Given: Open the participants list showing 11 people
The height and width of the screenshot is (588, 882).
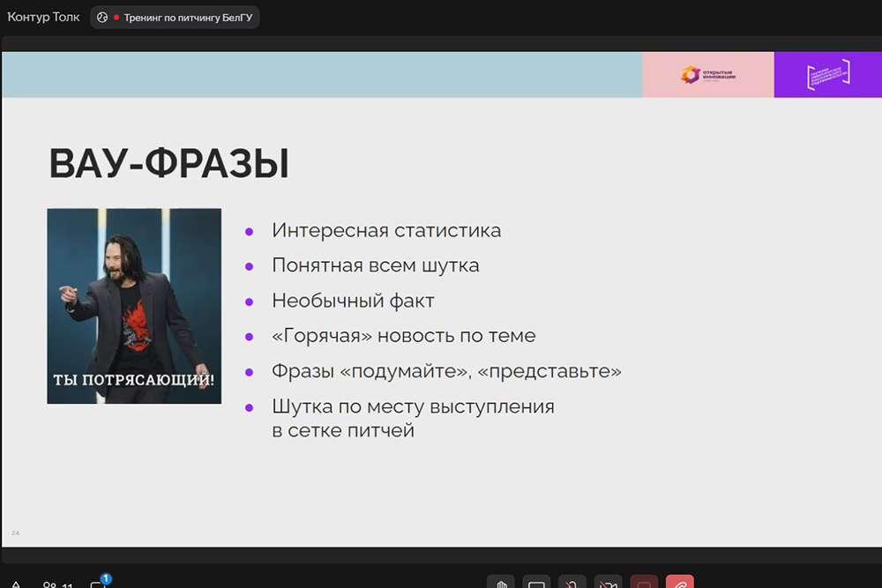Looking at the screenshot, I should coord(58,584).
